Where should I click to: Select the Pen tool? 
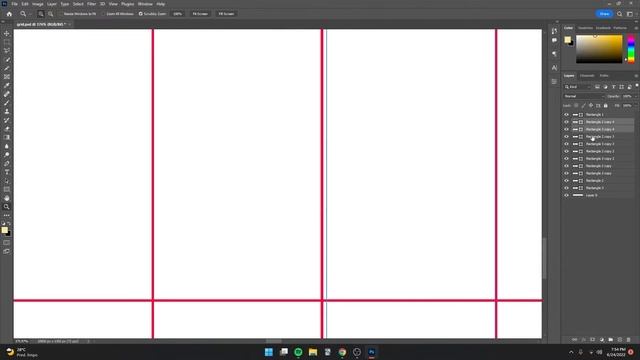[7, 163]
